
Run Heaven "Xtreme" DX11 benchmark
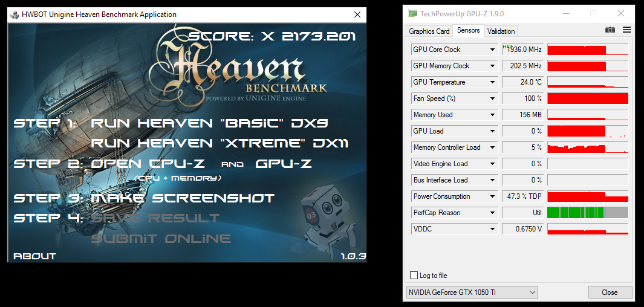pos(220,143)
